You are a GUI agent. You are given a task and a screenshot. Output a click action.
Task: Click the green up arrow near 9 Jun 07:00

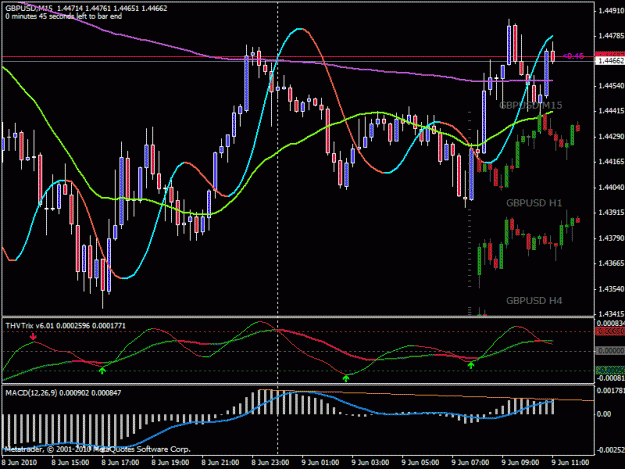471,365
